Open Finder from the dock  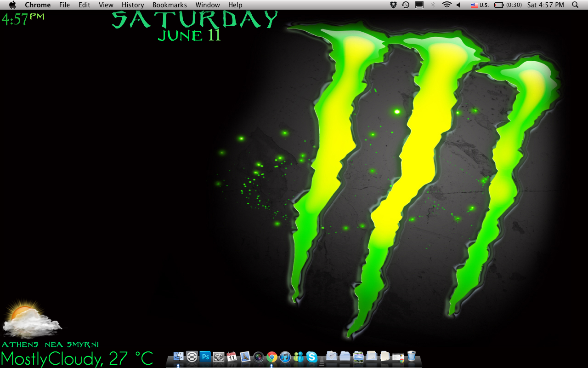(178, 356)
